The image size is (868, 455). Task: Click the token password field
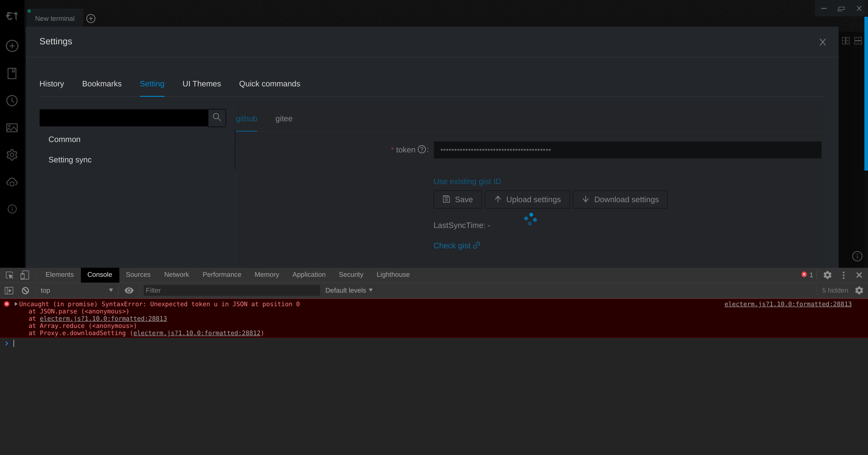[x=627, y=150]
